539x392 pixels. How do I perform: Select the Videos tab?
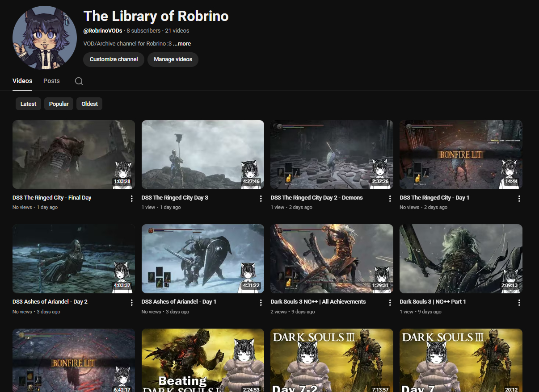[x=22, y=81]
